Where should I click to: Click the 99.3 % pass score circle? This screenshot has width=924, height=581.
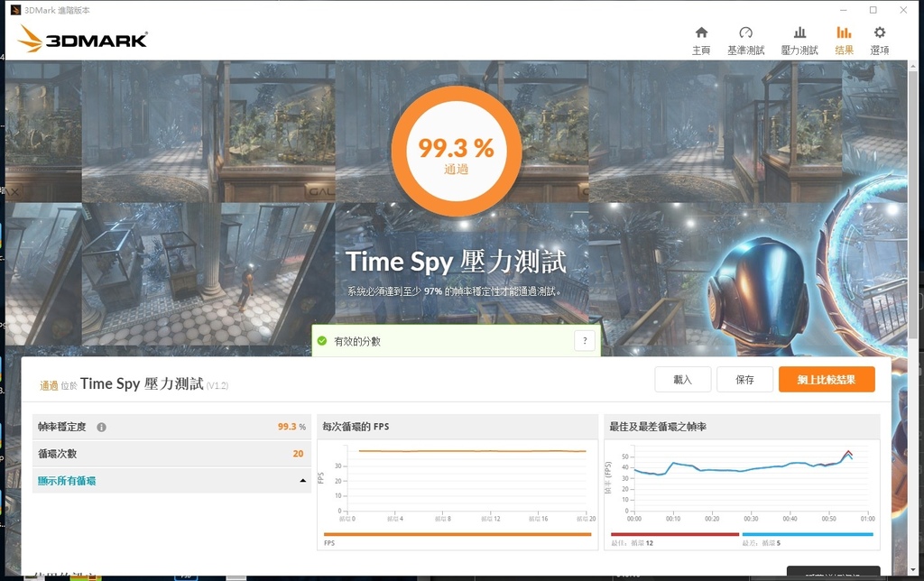pyautogui.click(x=456, y=152)
